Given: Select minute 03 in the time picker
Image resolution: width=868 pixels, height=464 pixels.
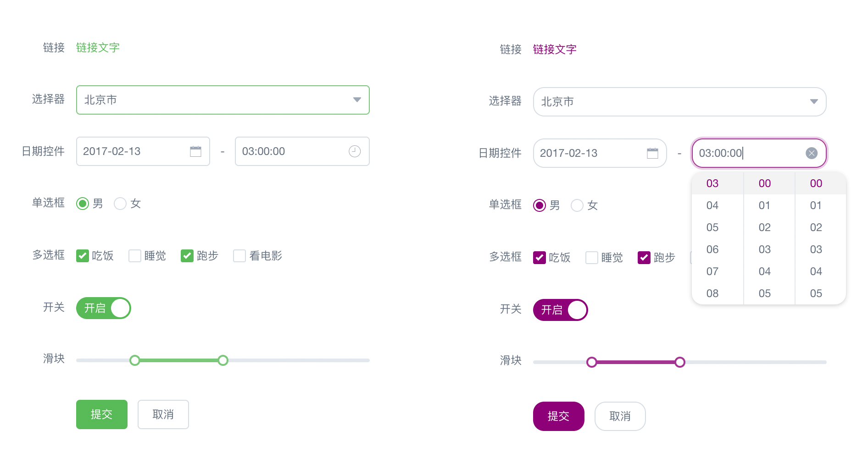Looking at the screenshot, I should 764,249.
